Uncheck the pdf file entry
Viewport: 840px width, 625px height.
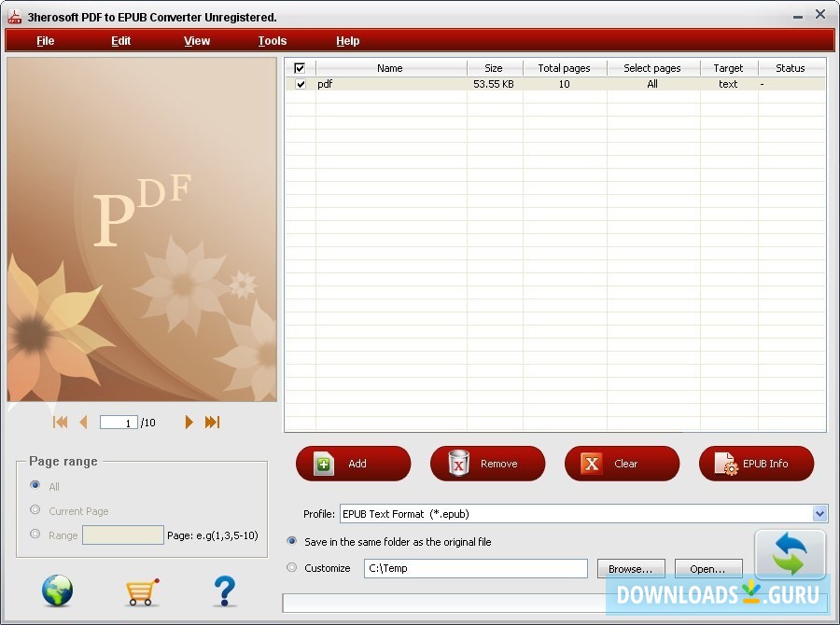pyautogui.click(x=300, y=84)
